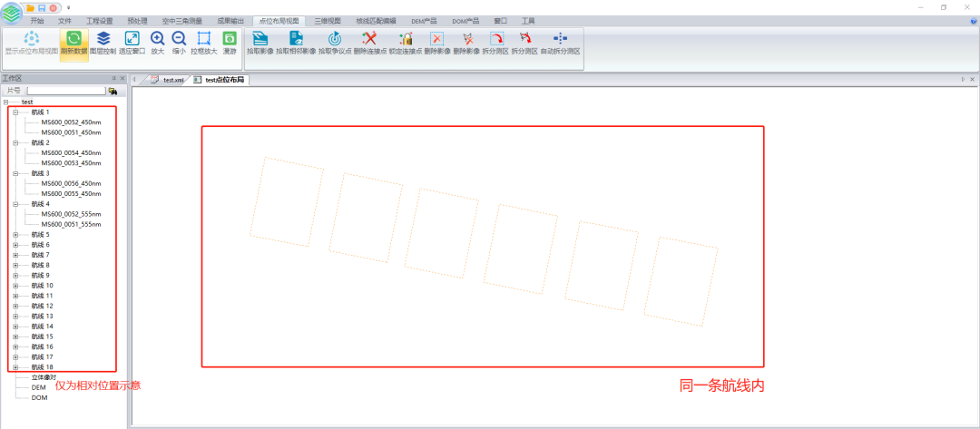The image size is (980, 429).
Task: Collapse the 航线 1 tree node
Action: pos(15,112)
